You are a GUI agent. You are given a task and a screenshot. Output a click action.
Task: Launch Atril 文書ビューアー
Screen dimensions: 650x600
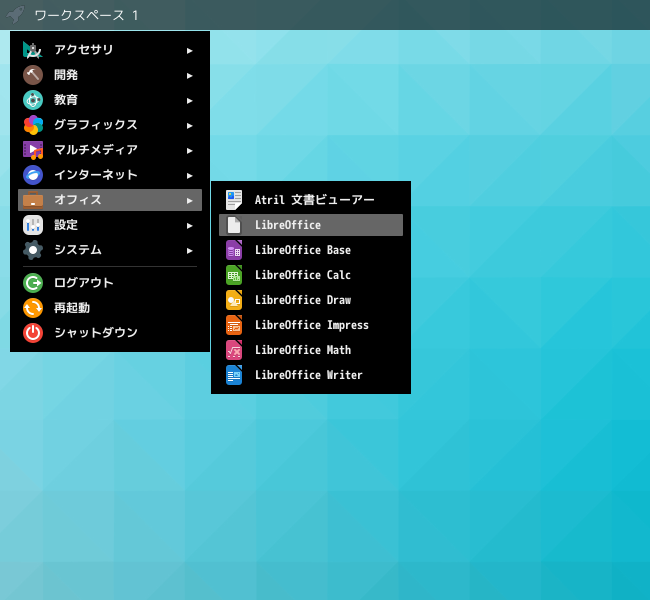(x=311, y=200)
